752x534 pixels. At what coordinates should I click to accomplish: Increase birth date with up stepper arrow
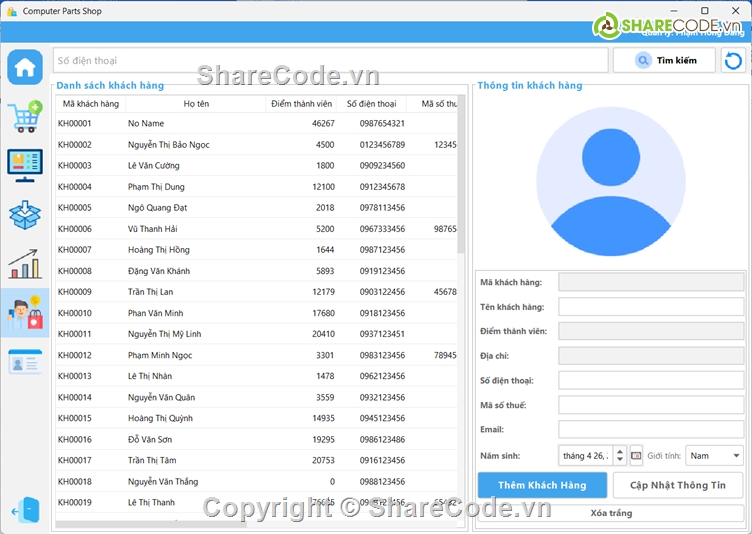(620, 451)
